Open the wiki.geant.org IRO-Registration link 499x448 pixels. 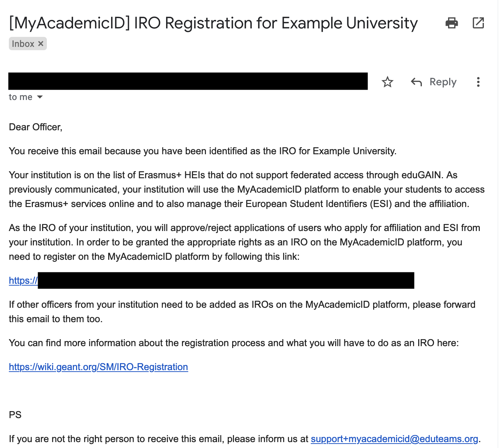click(98, 367)
